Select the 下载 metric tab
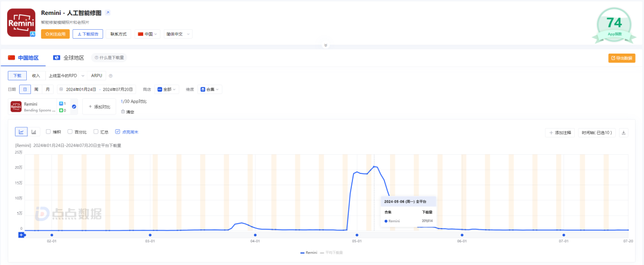The image size is (644, 265). [17, 76]
